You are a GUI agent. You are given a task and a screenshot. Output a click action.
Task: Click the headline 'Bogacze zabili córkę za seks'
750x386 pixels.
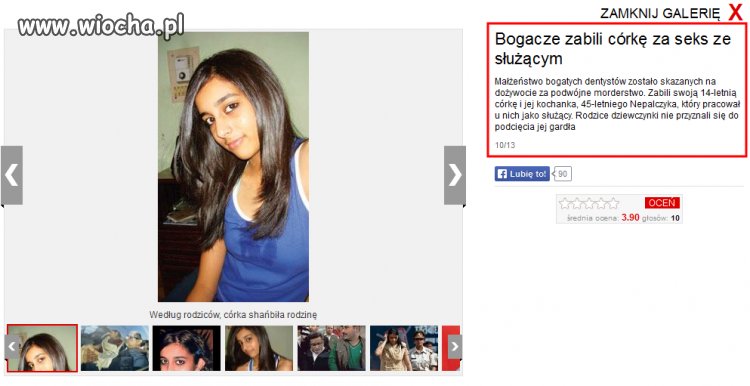click(x=613, y=48)
